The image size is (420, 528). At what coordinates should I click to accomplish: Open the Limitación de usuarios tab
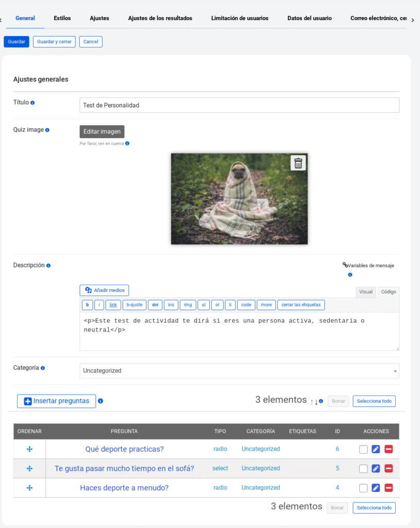click(240, 18)
